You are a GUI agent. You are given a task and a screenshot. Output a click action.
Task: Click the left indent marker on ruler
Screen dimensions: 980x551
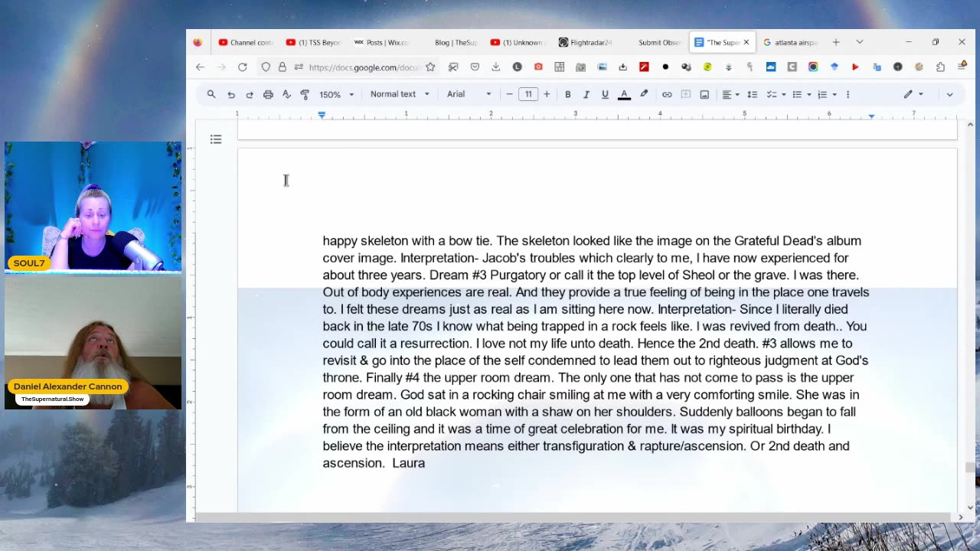(322, 115)
